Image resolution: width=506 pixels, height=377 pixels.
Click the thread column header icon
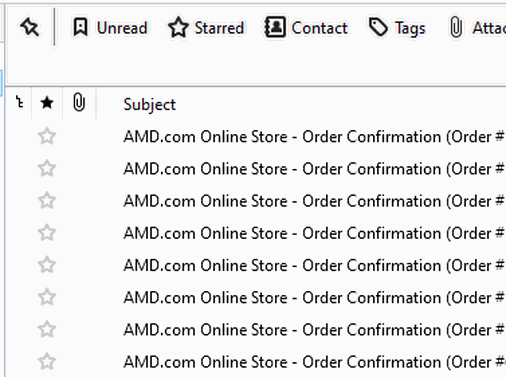[20, 102]
